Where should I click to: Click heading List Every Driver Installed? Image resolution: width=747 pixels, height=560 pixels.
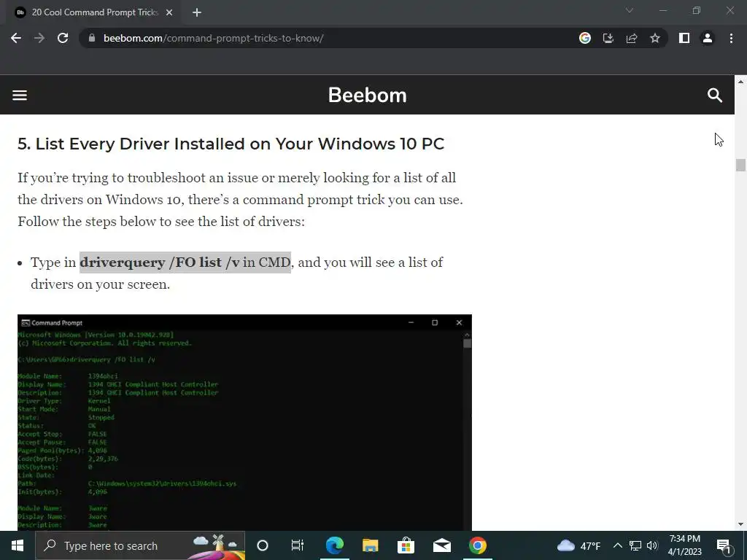tap(231, 144)
